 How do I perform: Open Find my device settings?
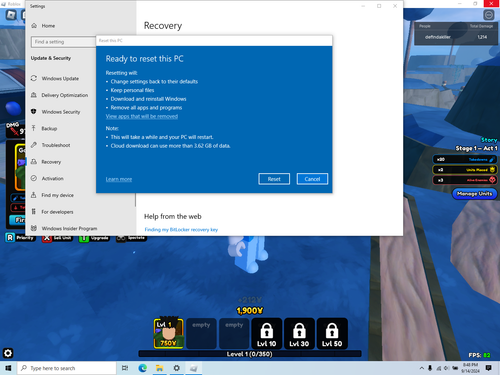(57, 195)
